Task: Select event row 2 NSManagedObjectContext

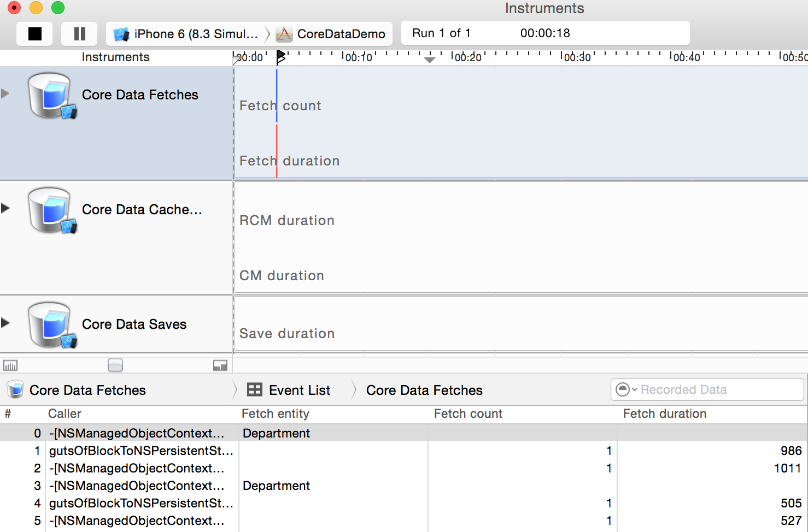Action: click(x=403, y=468)
